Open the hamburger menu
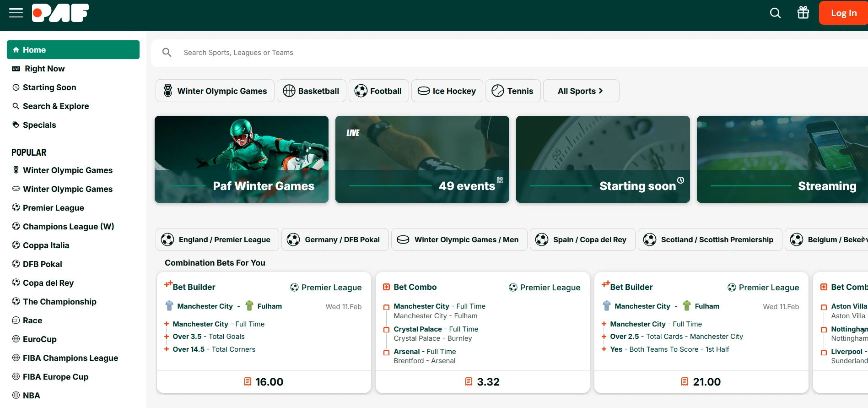Screen dimensions: 868x408 [x=16, y=13]
